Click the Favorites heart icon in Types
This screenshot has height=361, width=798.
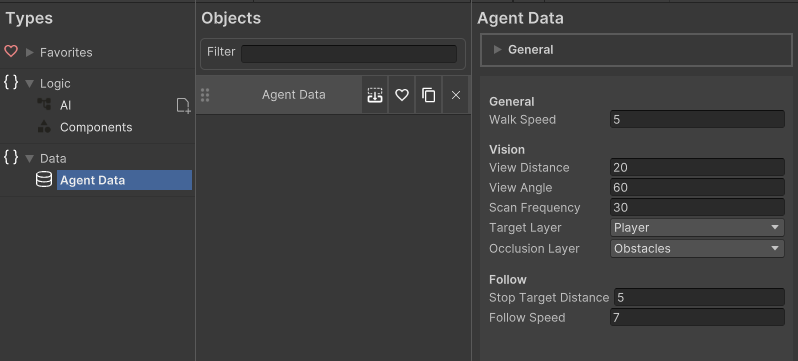(x=11, y=51)
